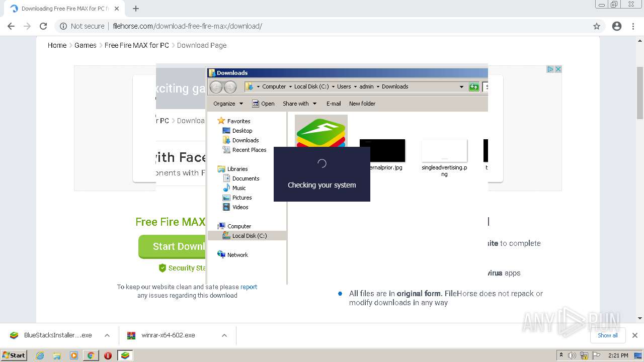
Task: Click the browser address bar URL
Action: pyautogui.click(x=187, y=26)
